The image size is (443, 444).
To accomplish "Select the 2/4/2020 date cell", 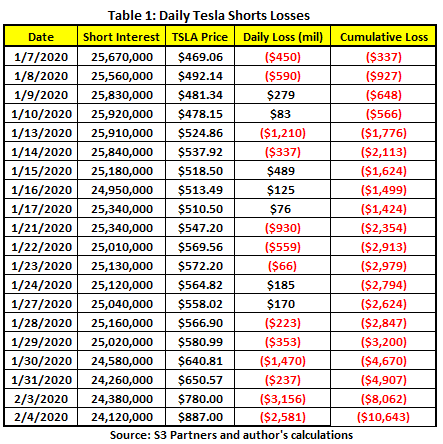I will 41,417.
